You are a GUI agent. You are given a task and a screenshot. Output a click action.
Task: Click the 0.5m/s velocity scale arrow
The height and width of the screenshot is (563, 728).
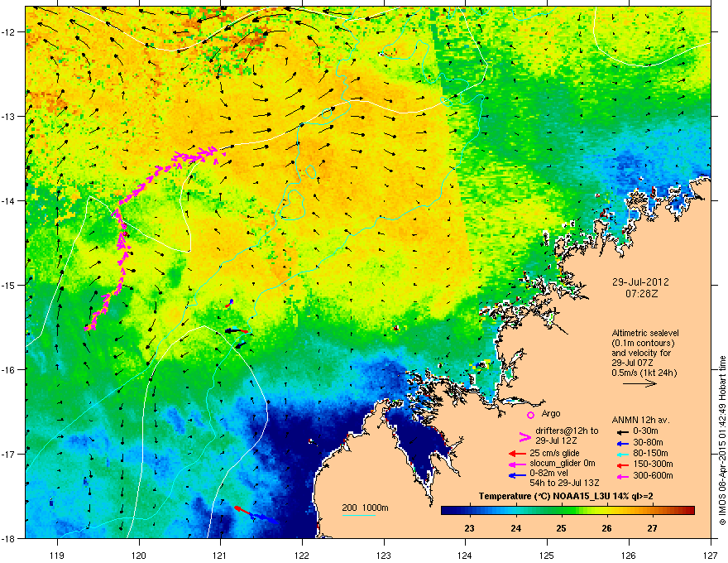click(x=639, y=383)
